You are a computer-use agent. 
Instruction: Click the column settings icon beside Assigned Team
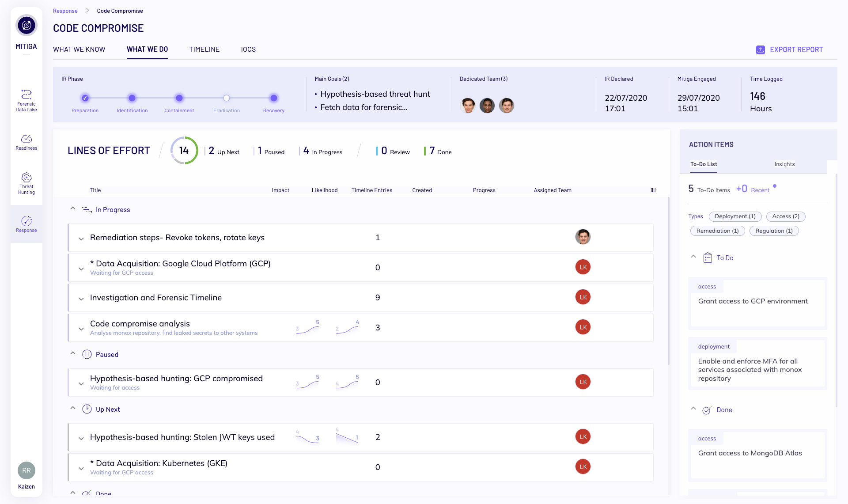pos(653,190)
